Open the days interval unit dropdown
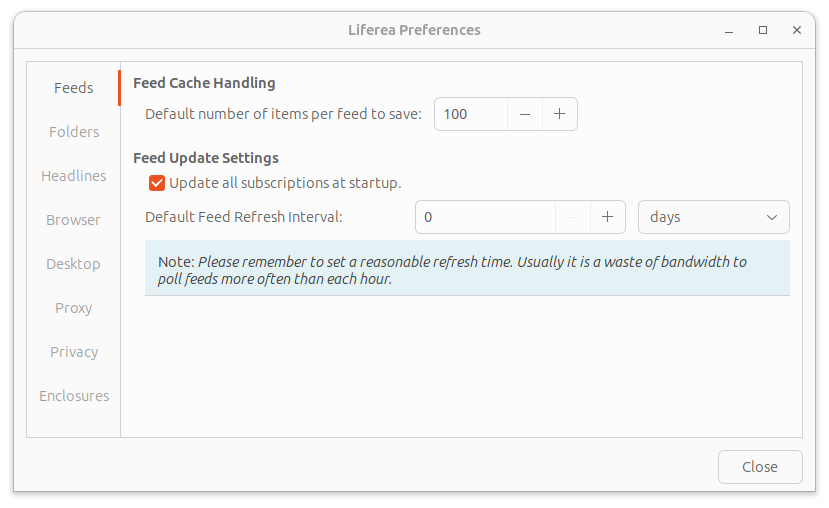Viewport: 829px width, 508px height. click(713, 217)
